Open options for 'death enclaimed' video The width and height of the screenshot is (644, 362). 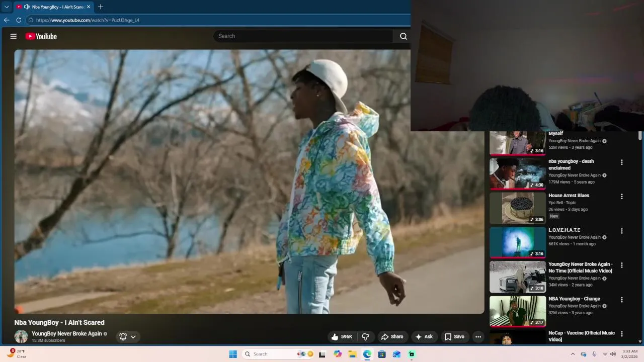pos(622,162)
